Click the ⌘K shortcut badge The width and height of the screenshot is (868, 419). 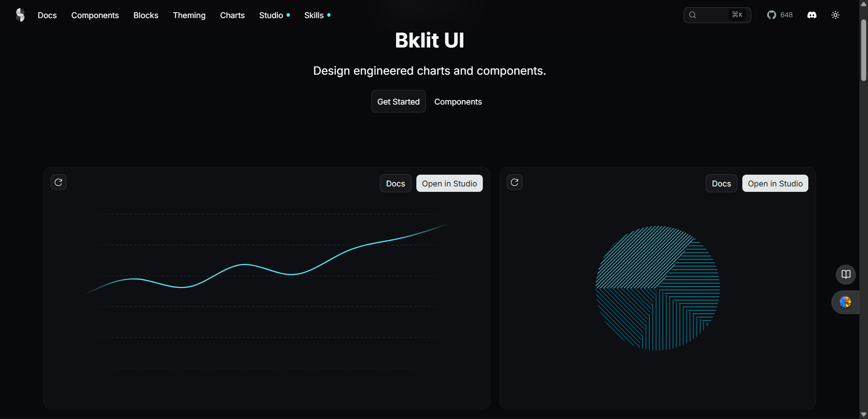[737, 15]
